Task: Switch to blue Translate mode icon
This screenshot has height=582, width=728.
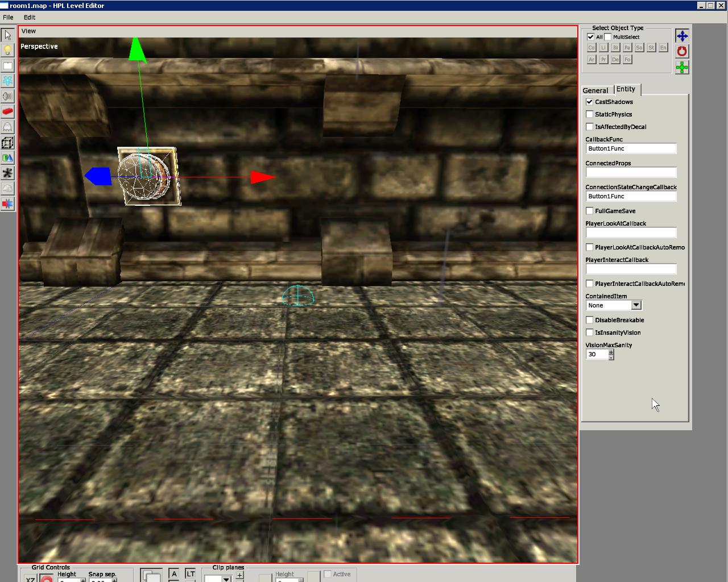Action: tap(682, 36)
